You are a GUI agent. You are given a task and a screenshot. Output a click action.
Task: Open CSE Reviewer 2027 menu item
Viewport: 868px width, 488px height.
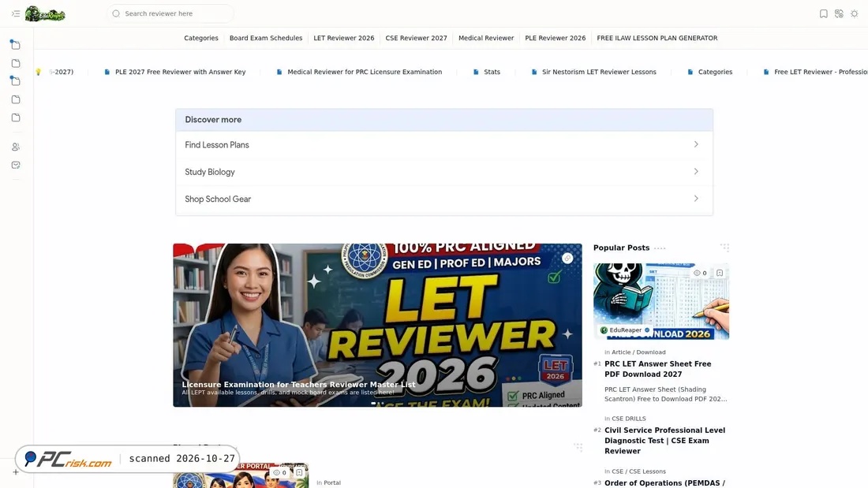point(417,38)
